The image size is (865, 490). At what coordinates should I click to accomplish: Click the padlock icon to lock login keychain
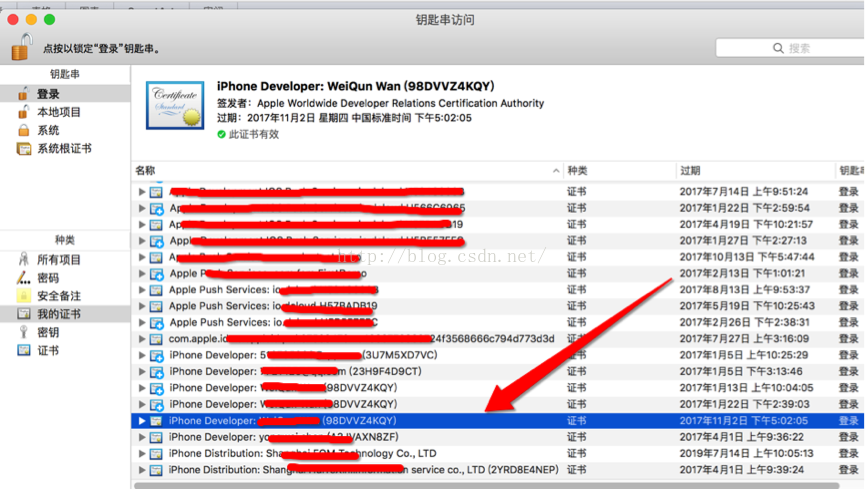[x=22, y=46]
